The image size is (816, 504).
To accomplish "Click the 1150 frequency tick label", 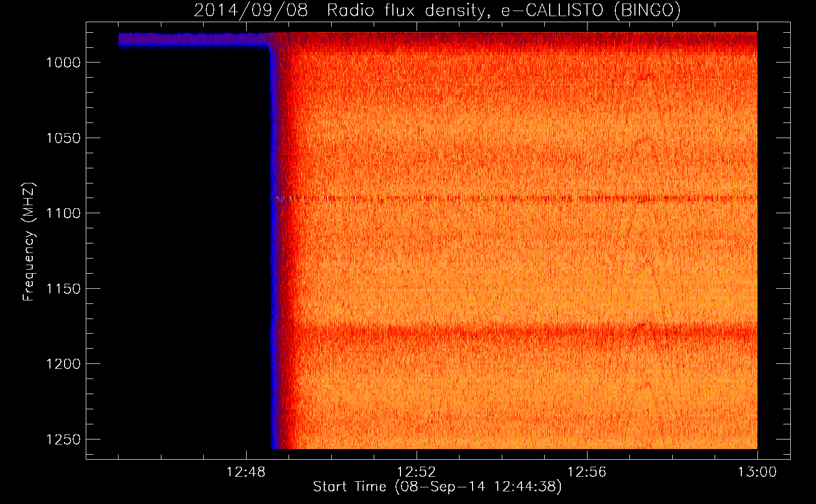I will point(63,289).
